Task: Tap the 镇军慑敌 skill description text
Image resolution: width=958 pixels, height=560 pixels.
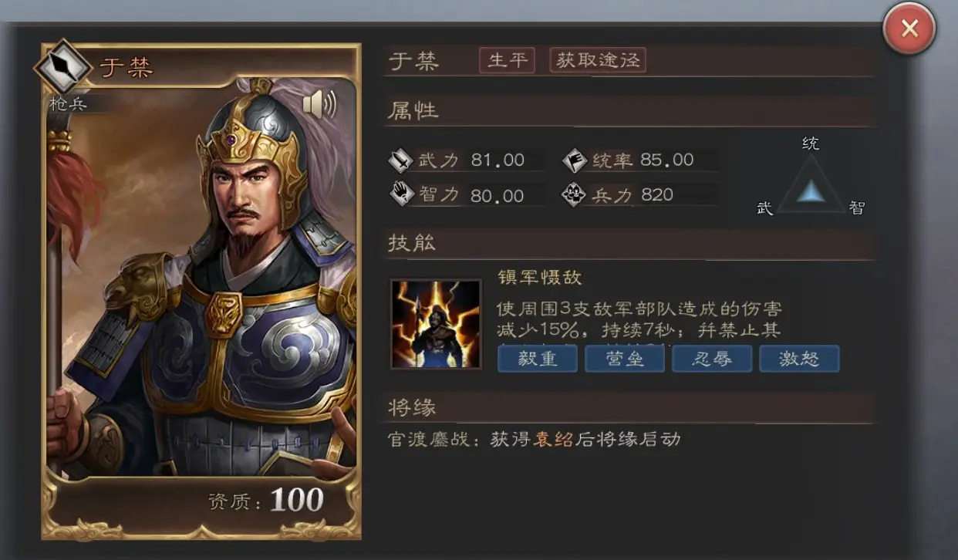Action: 639,319
